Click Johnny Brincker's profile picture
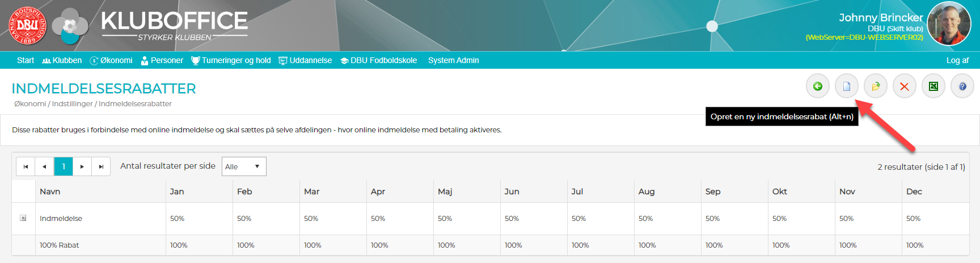 pos(949,24)
